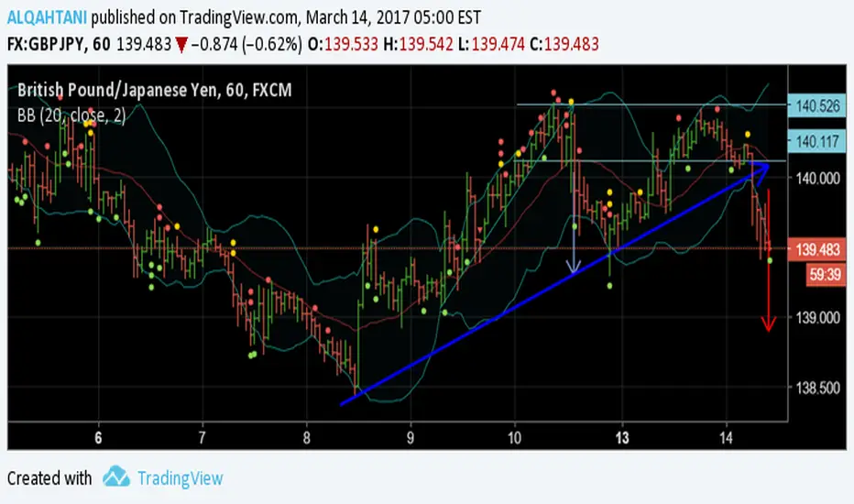Select the 140.526 price label
The height and width of the screenshot is (504, 854).
[x=817, y=105]
